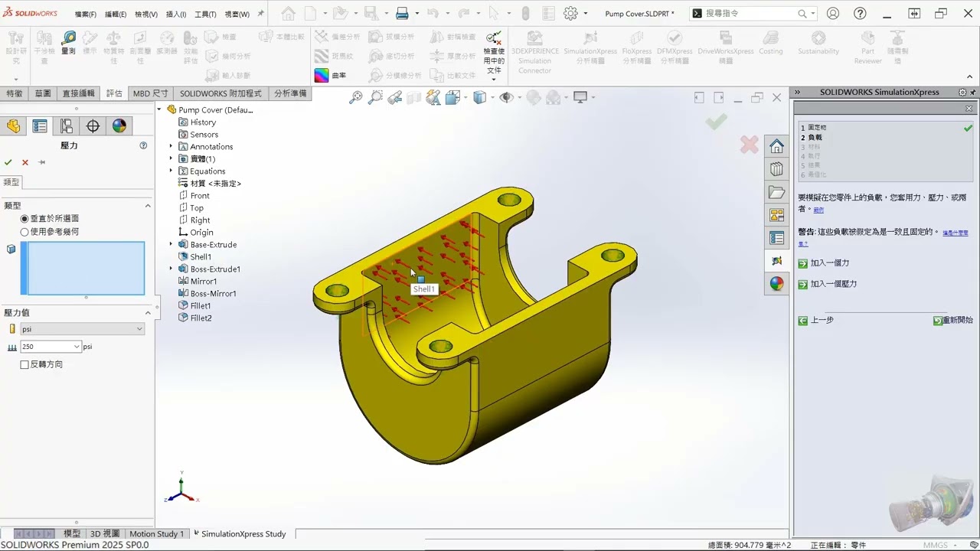Switch to the PropertyManager tab icon
Image resolution: width=980 pixels, height=551 pixels.
(40, 126)
